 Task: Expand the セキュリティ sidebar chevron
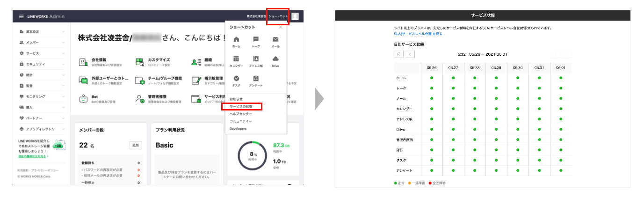[63, 64]
